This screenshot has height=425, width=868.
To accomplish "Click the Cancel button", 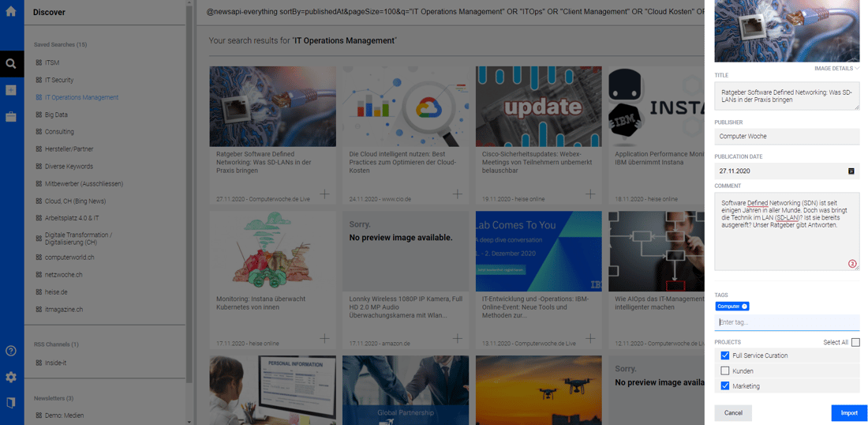I will (x=733, y=412).
